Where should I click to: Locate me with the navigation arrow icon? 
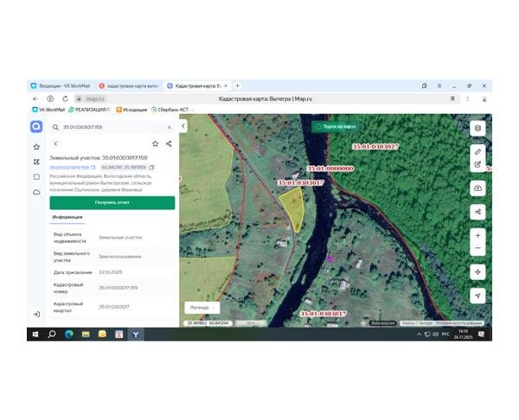[477, 296]
